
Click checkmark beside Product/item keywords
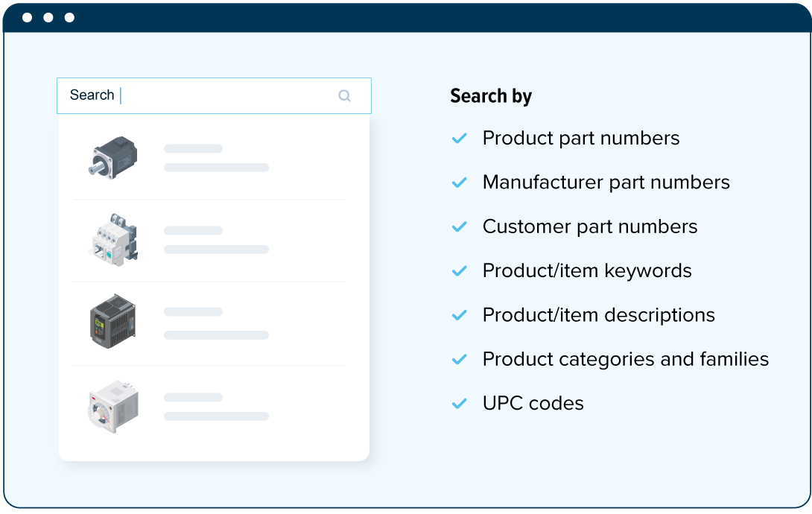click(x=460, y=271)
